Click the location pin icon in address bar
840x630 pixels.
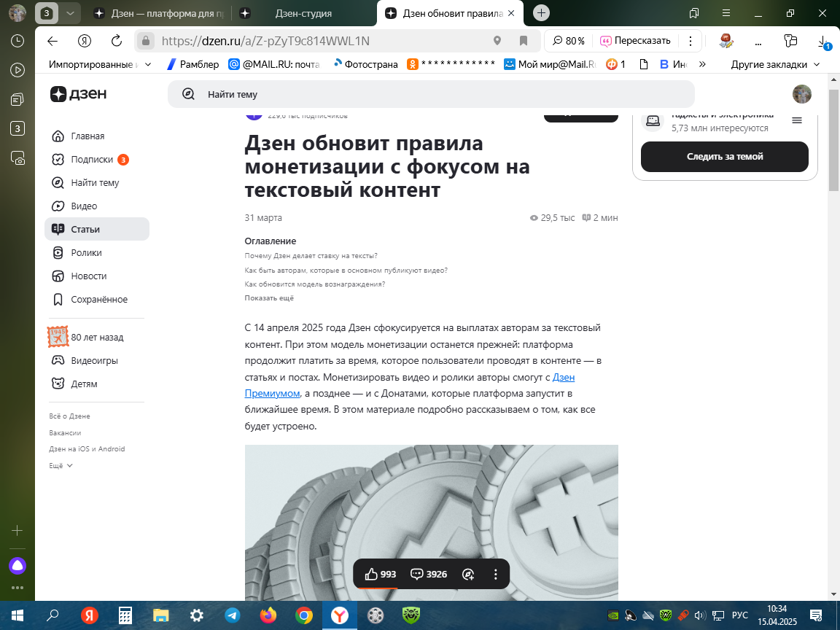point(497,41)
